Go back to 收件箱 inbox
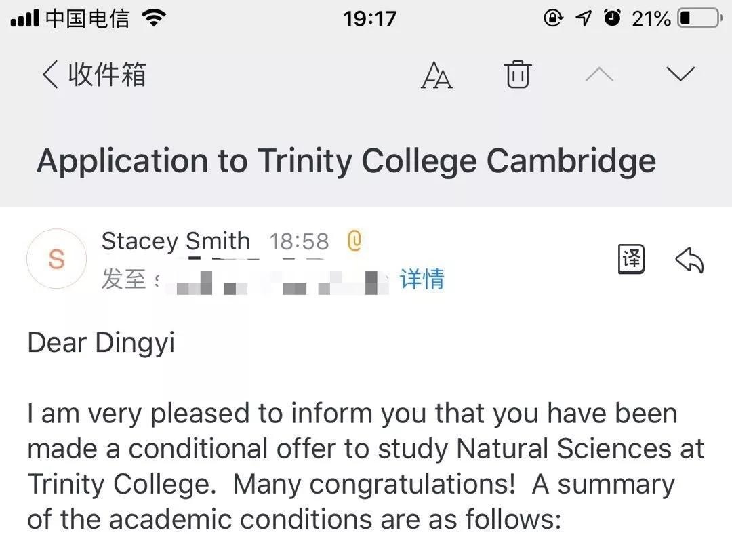The image size is (732, 560). pos(95,74)
